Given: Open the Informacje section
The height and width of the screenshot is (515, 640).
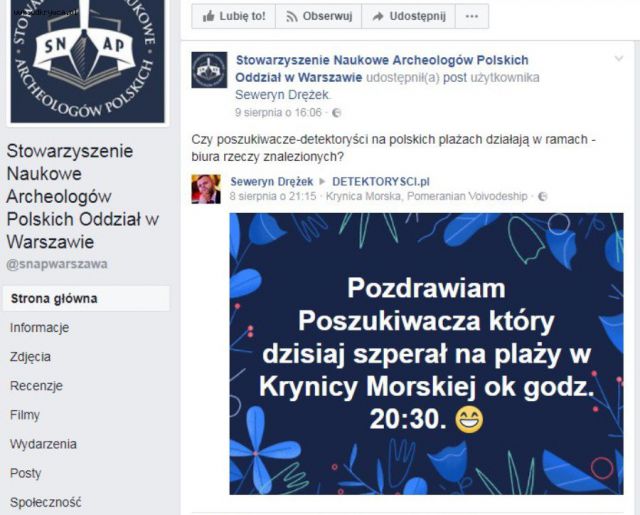Looking at the screenshot, I should [40, 328].
